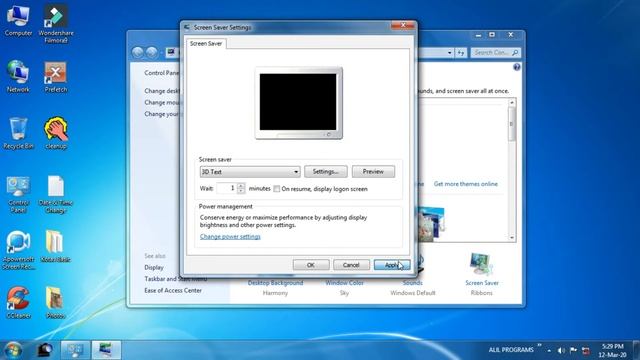Open the Desktop Background link
Viewport: 640px width, 360px height.
click(276, 283)
